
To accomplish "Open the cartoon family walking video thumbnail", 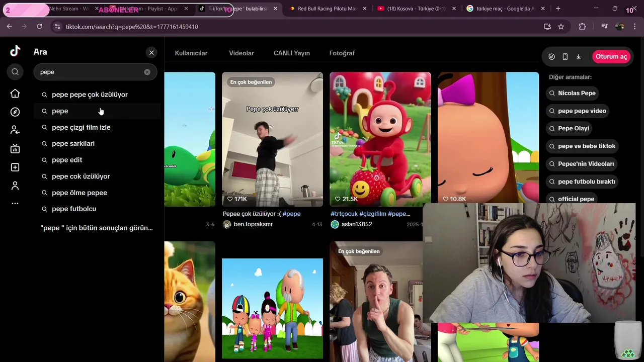I will click(273, 308).
